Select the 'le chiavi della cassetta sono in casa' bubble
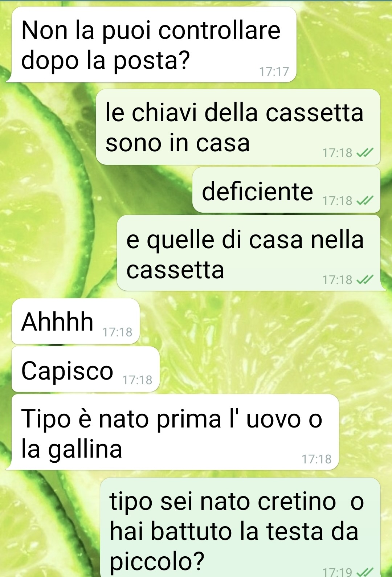 [238, 127]
